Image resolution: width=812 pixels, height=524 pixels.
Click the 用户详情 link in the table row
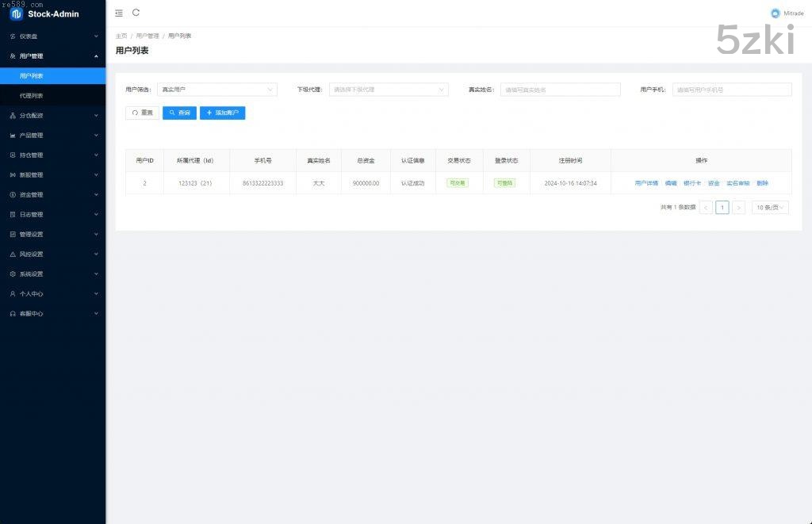[646, 183]
